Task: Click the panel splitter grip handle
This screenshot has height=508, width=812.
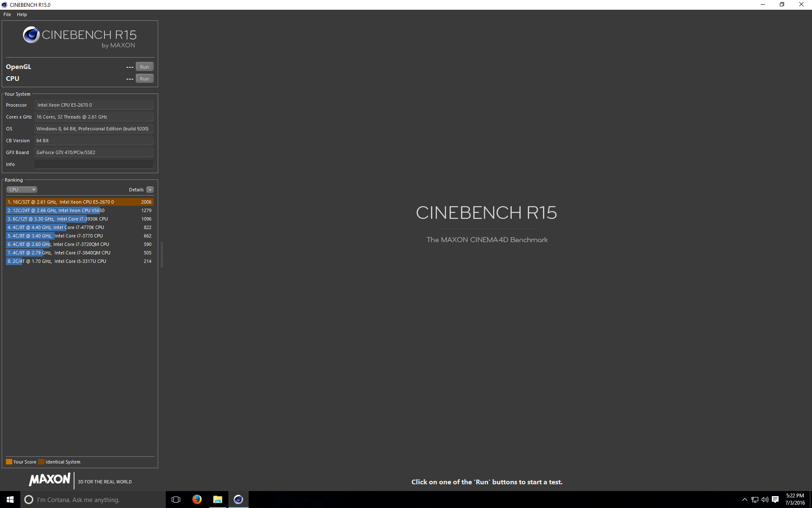Action: tap(162, 254)
